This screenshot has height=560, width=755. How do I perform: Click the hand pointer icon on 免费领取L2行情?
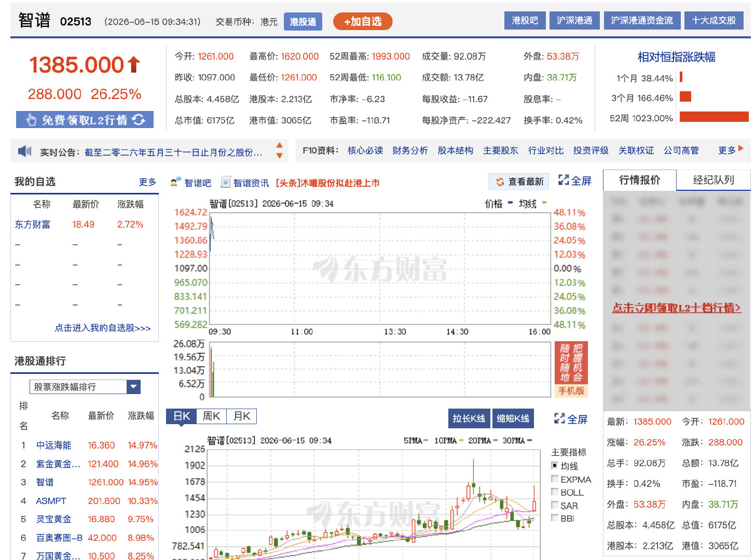(x=31, y=120)
